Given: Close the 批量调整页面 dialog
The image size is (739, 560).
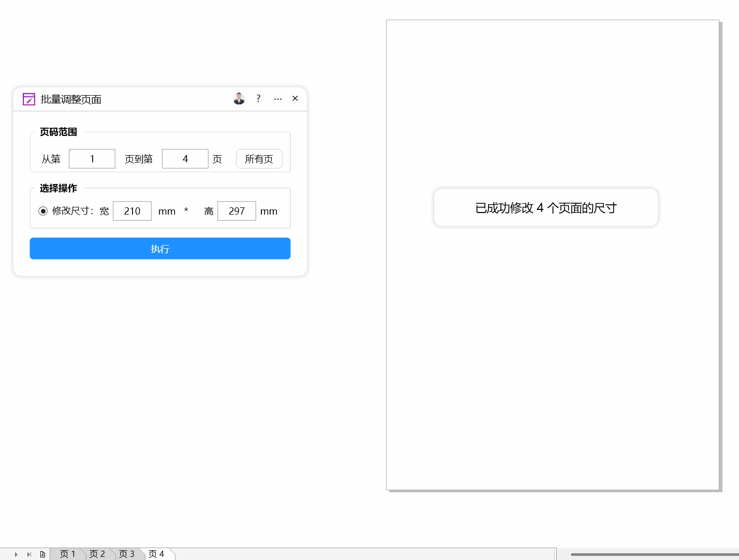Looking at the screenshot, I should coord(295,99).
